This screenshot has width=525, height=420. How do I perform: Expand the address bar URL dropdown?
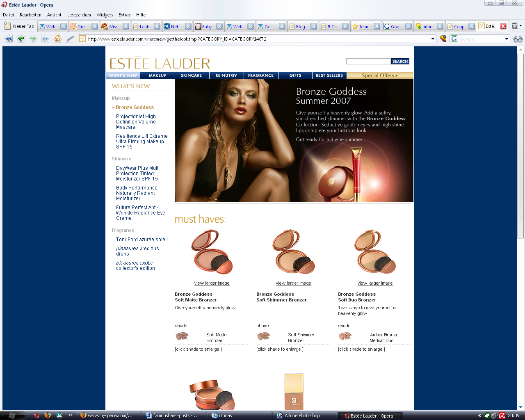tap(433, 39)
